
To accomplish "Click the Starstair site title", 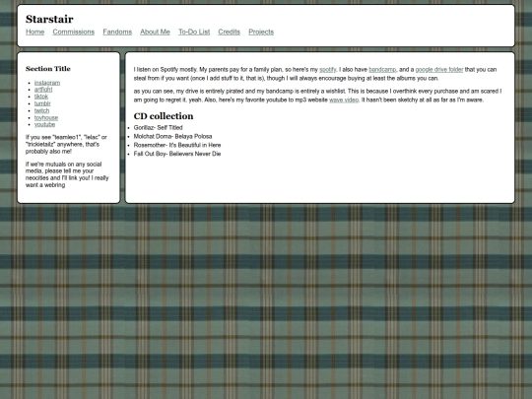I will click(x=49, y=19).
